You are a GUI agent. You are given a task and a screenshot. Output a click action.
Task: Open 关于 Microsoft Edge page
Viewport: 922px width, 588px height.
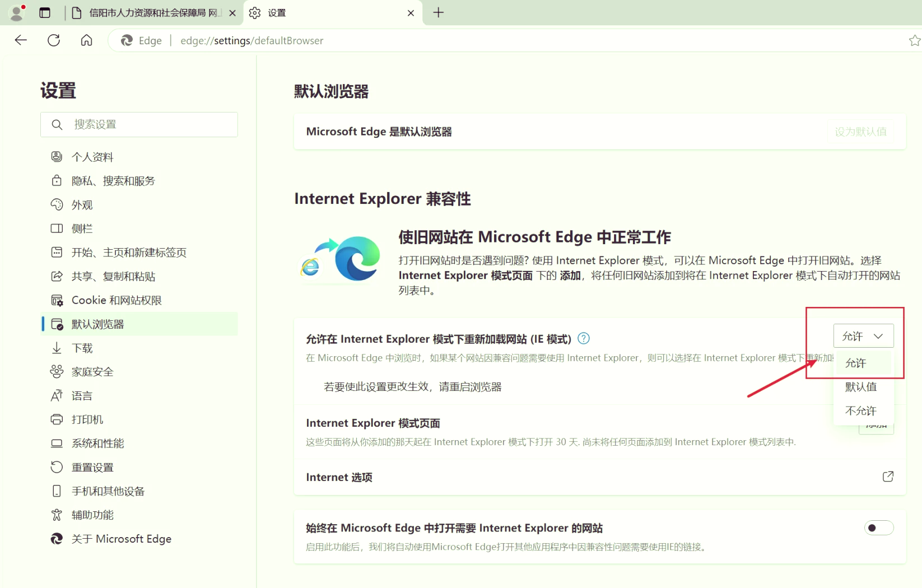click(x=139, y=539)
